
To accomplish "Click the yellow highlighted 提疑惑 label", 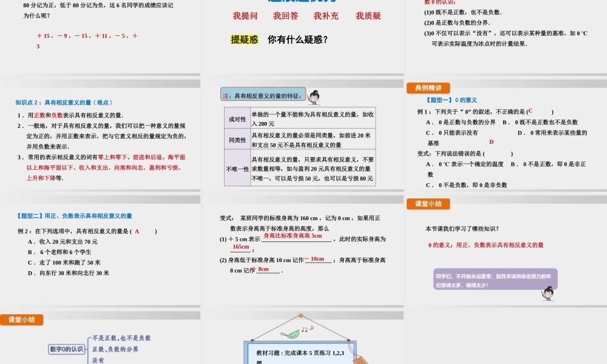I will (x=244, y=39).
